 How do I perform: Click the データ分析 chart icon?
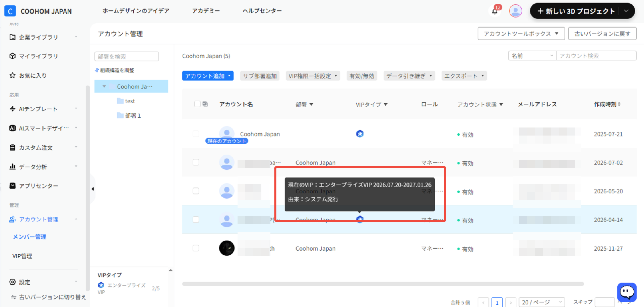pyautogui.click(x=12, y=166)
